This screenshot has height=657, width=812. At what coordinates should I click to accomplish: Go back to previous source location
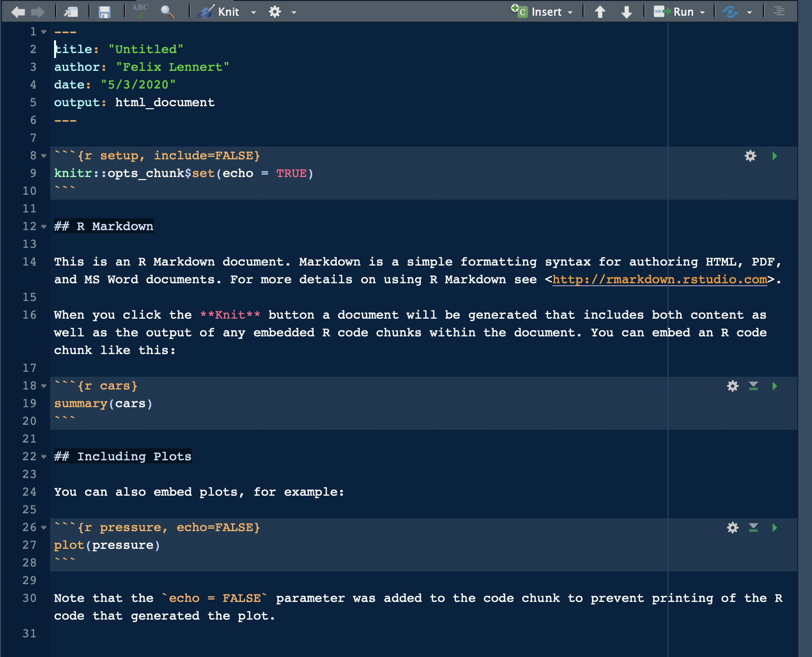[x=18, y=12]
